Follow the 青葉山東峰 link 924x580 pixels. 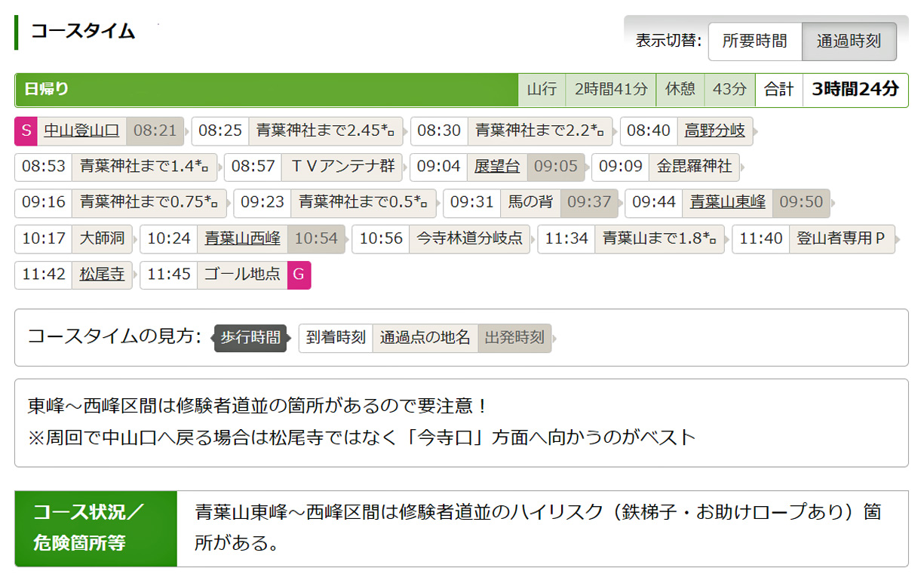point(727,202)
